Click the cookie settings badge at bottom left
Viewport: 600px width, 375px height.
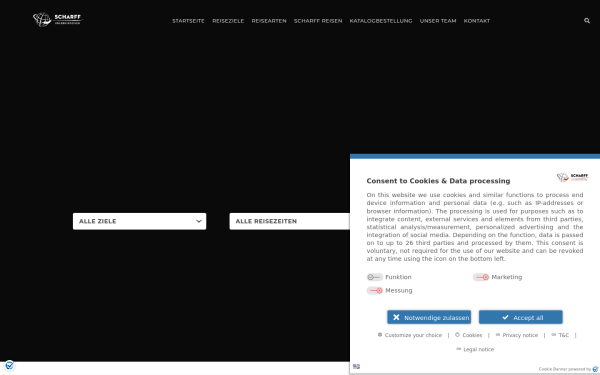[x=9, y=365]
